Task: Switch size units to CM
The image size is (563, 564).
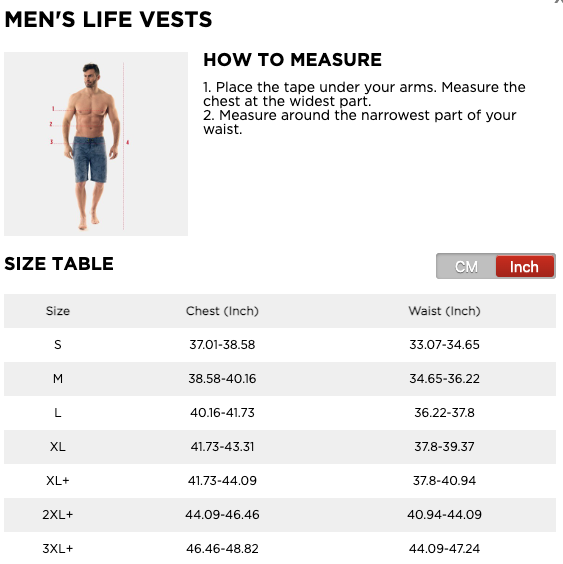Action: click(x=466, y=267)
